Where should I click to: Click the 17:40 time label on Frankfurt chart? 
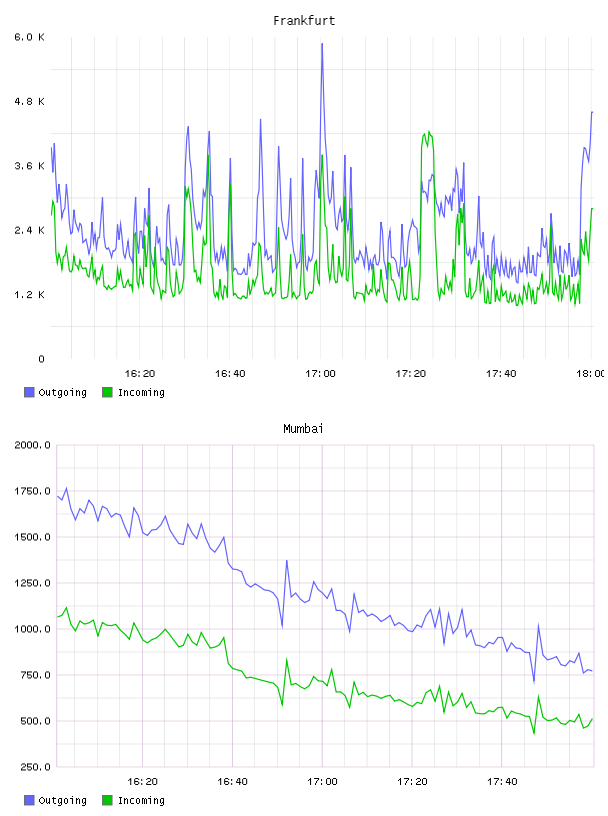pyautogui.click(x=501, y=374)
